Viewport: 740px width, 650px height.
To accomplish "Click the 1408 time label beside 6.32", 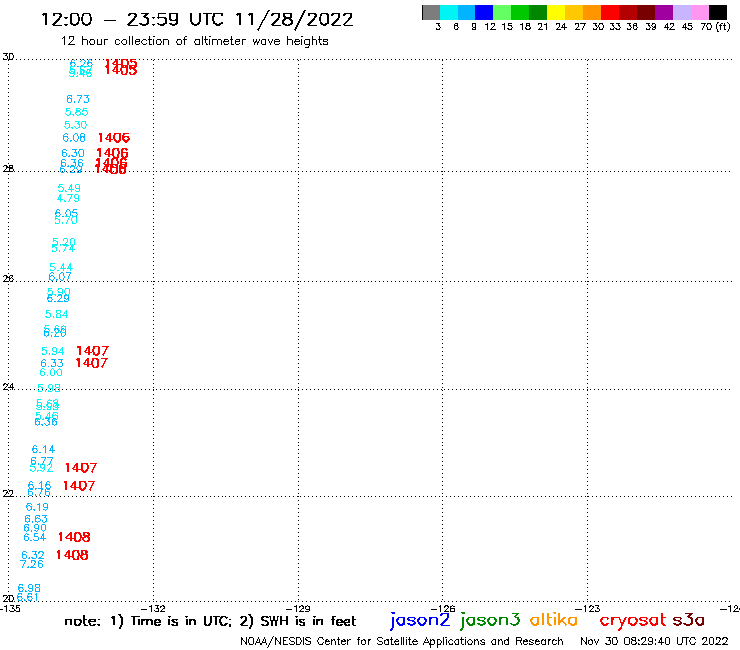I will click(x=72, y=555).
